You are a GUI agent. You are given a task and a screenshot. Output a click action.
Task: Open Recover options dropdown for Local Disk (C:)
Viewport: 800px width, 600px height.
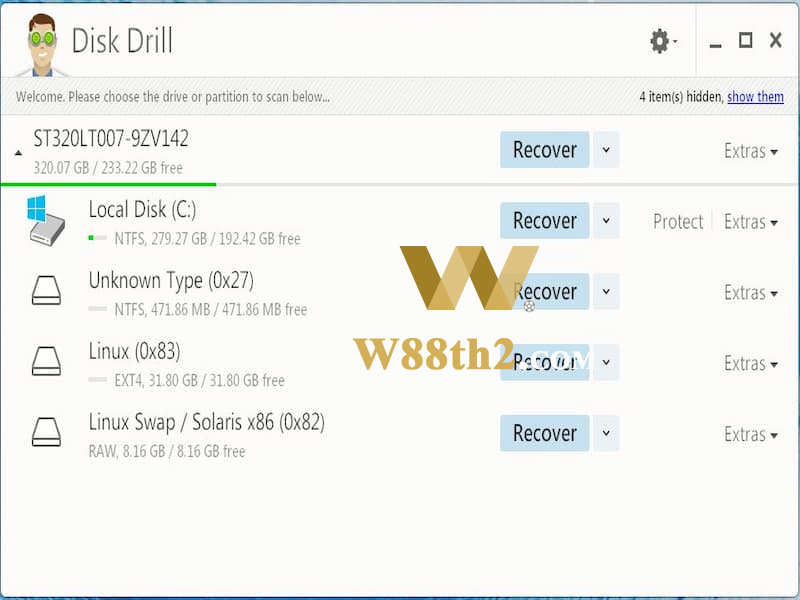[x=606, y=220]
